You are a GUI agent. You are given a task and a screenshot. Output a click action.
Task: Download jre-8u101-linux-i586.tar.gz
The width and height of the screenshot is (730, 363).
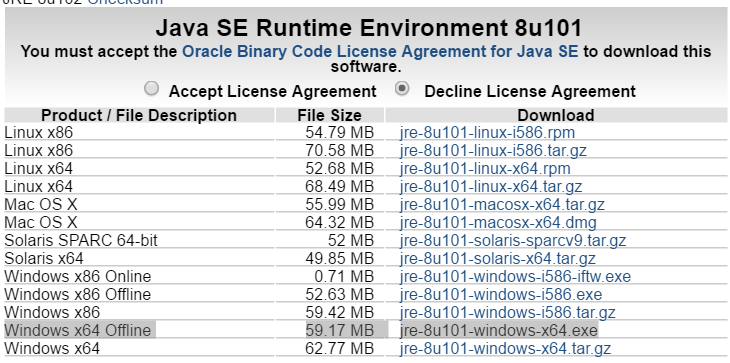click(x=493, y=151)
